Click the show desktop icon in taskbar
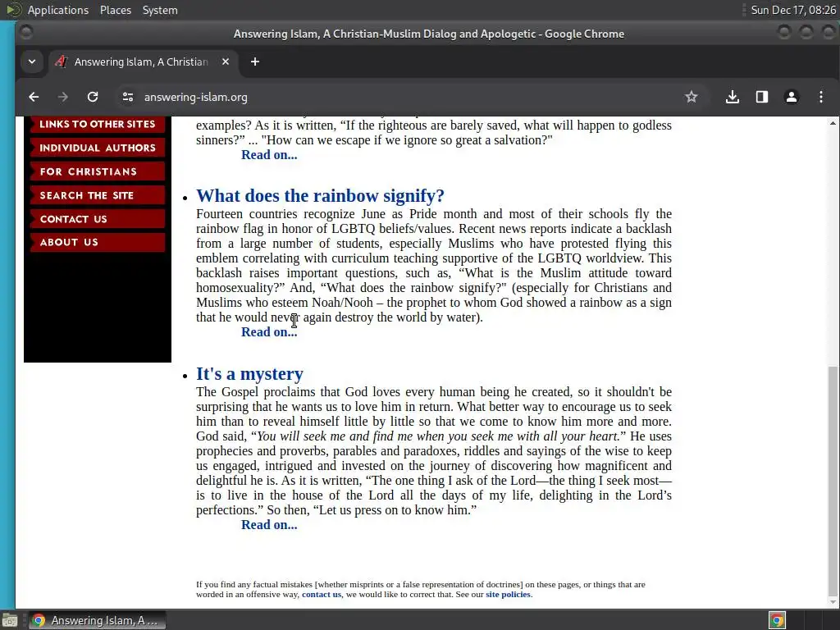 (x=10, y=620)
